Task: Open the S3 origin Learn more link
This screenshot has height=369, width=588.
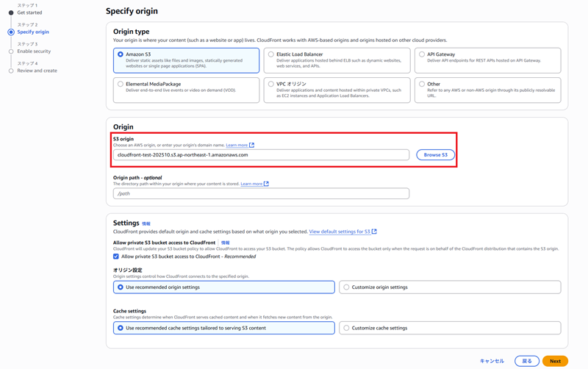Action: click(x=237, y=146)
